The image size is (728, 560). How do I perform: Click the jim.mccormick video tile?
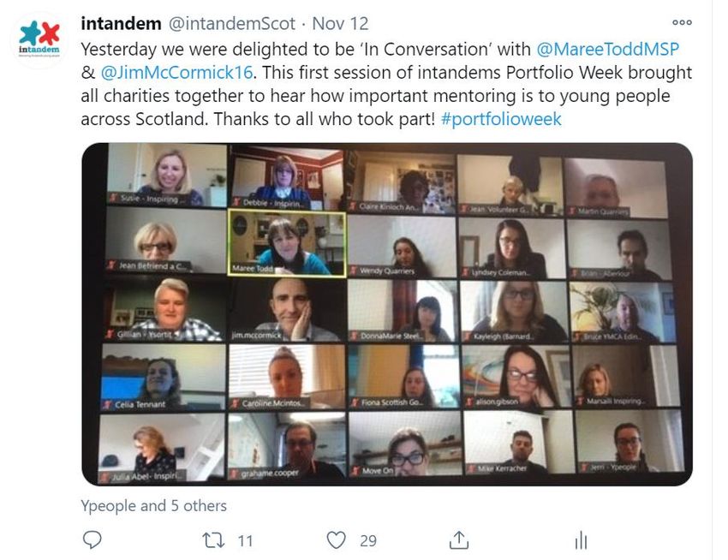tap(288, 310)
